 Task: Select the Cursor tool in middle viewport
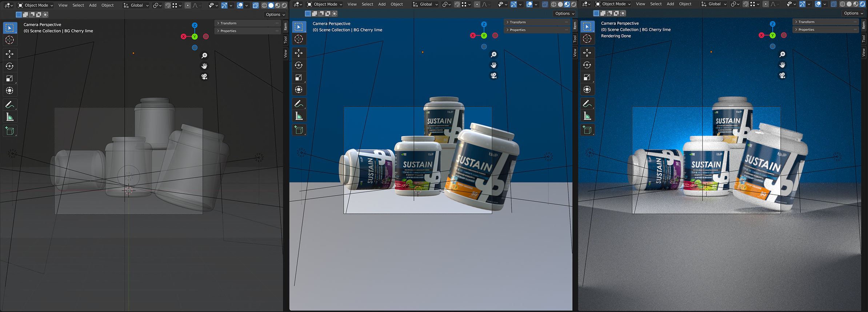pos(299,39)
